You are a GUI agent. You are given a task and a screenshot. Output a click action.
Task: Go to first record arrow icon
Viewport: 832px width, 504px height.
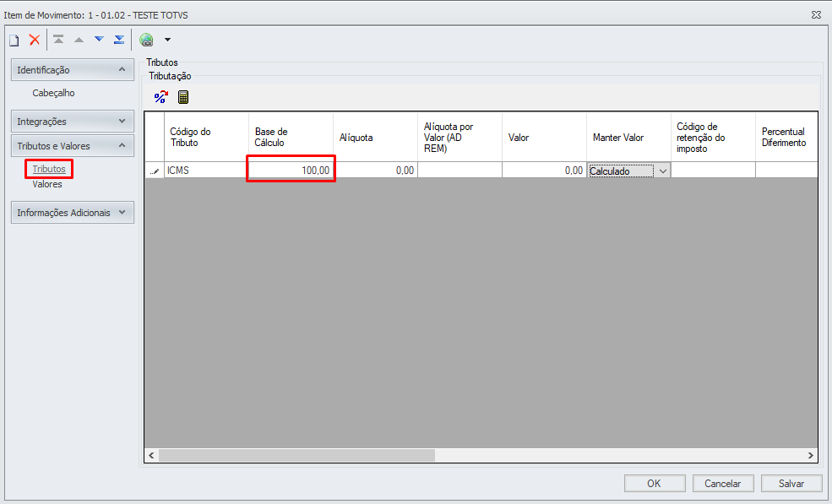[x=58, y=40]
